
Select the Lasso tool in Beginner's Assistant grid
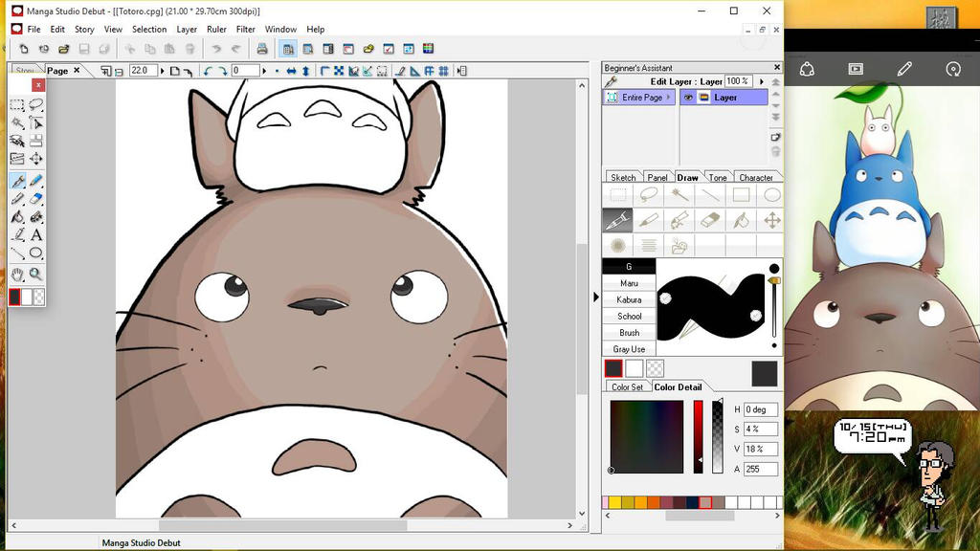[x=649, y=194]
